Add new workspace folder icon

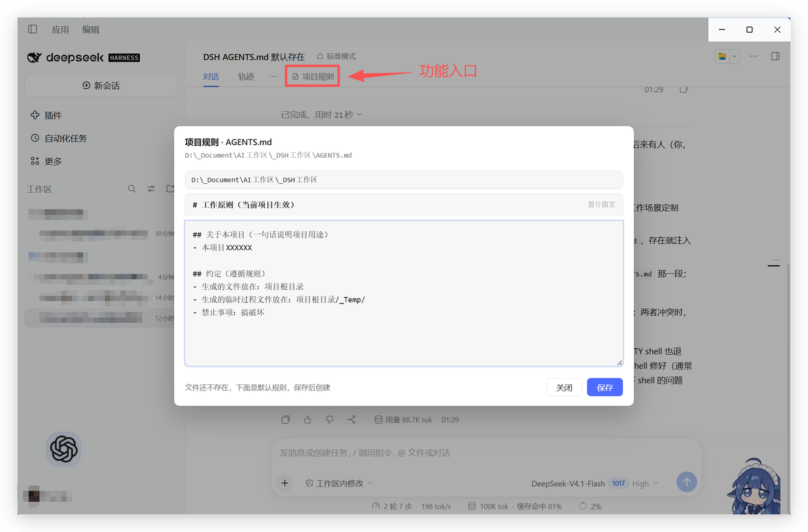(x=170, y=189)
